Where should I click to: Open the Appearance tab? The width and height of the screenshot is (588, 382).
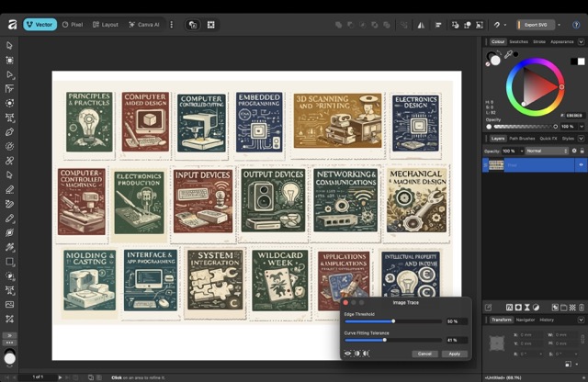click(x=561, y=41)
